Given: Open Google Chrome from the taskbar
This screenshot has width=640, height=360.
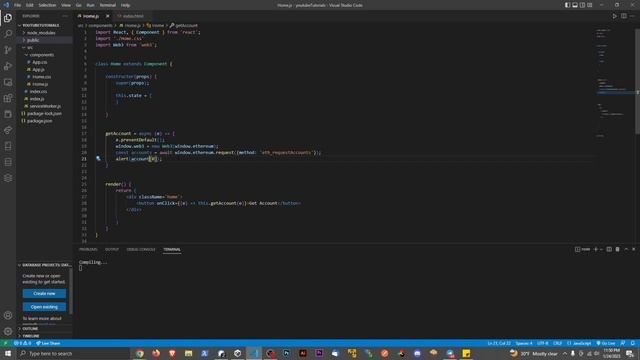Looking at the screenshot, I should click(140, 353).
